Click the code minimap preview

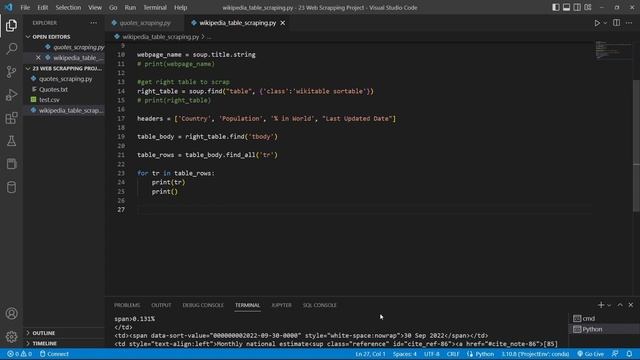(x=613, y=50)
